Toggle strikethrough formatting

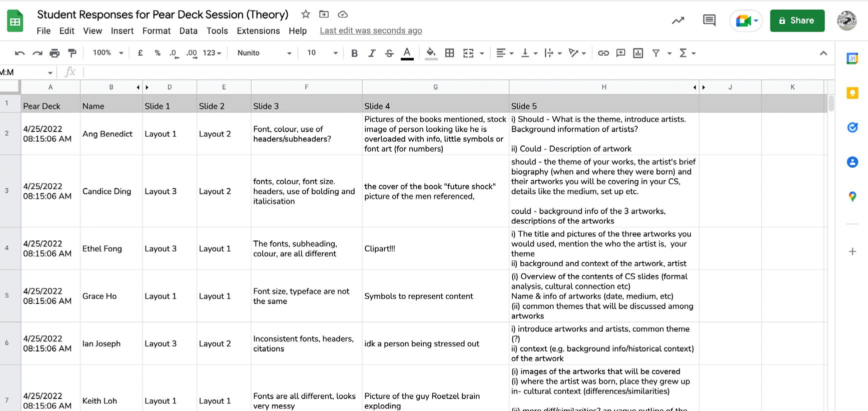click(389, 53)
